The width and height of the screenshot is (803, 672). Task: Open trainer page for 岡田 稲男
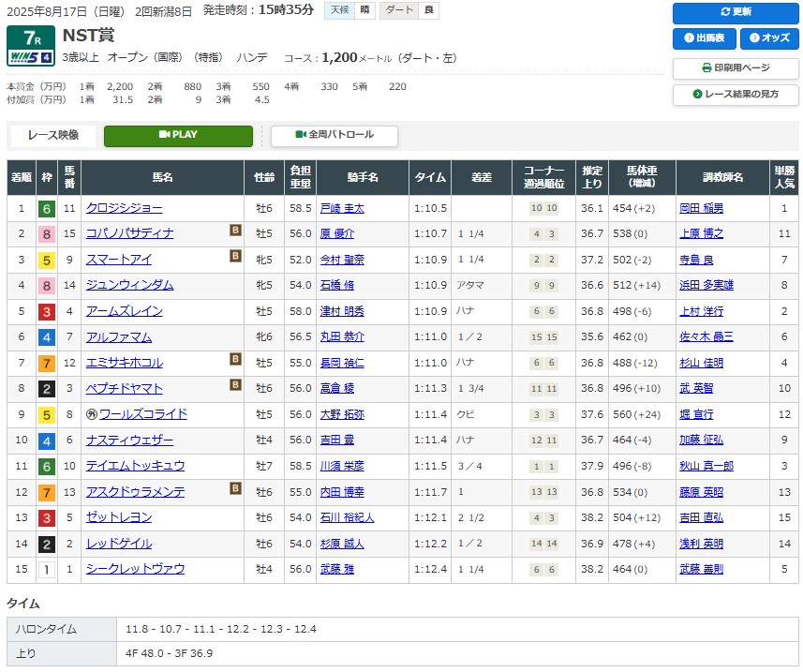pos(701,208)
